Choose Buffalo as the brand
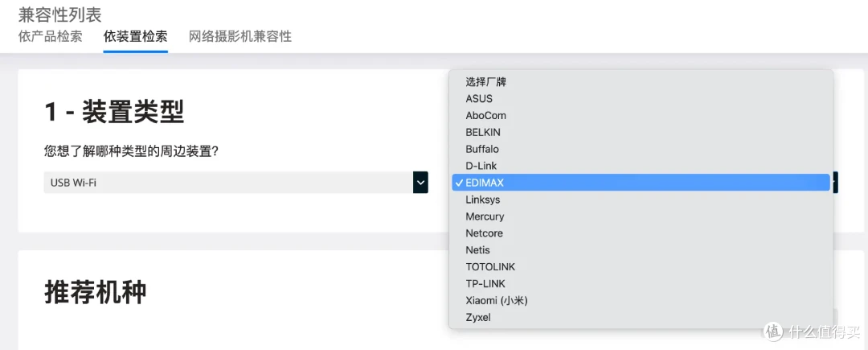The height and width of the screenshot is (350, 868). (x=641, y=149)
